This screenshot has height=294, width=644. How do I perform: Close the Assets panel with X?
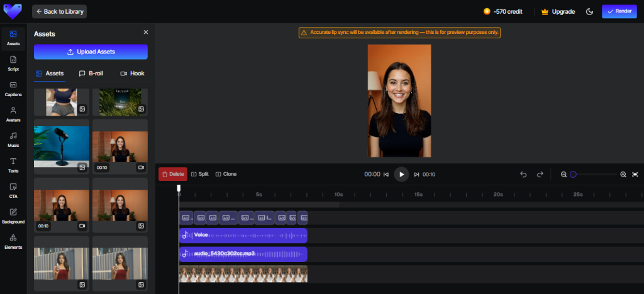(146, 33)
